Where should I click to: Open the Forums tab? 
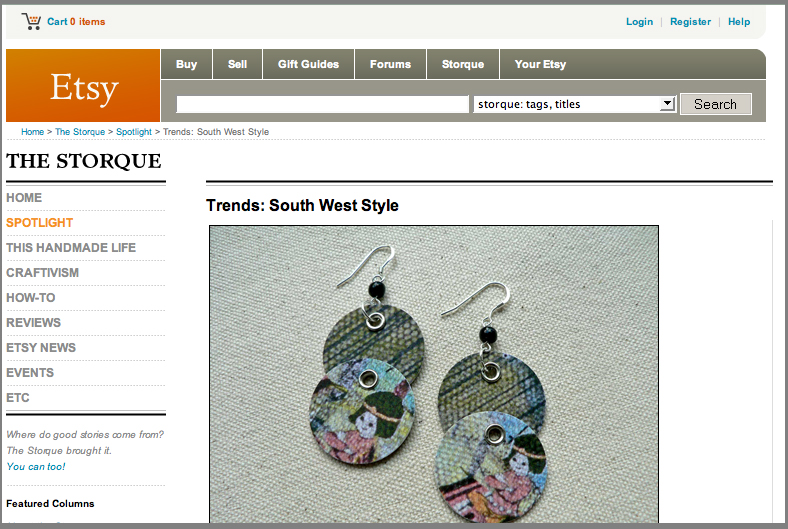pyautogui.click(x=390, y=64)
